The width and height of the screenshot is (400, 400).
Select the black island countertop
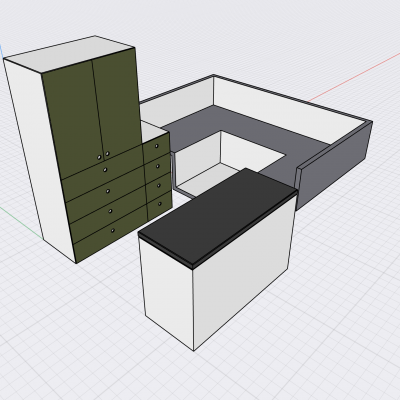coord(217,216)
